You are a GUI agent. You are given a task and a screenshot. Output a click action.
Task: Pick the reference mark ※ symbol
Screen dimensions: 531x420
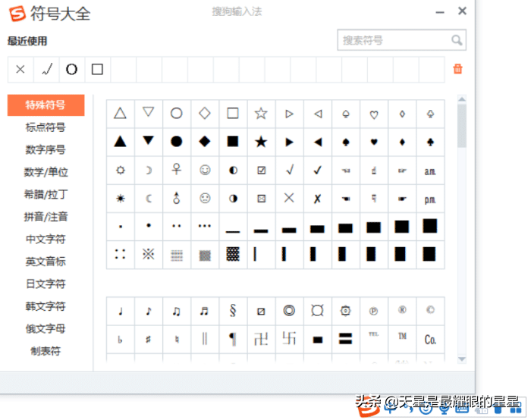click(149, 255)
